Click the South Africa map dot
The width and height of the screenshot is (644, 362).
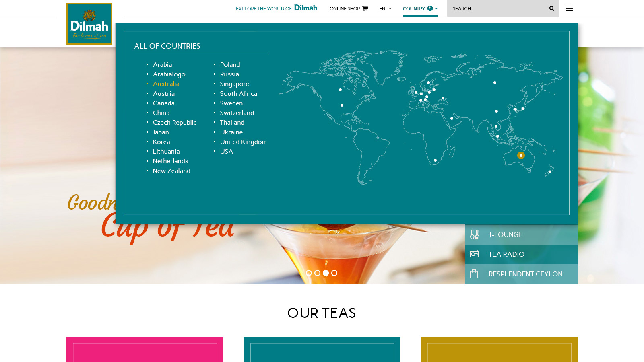pos(435,160)
